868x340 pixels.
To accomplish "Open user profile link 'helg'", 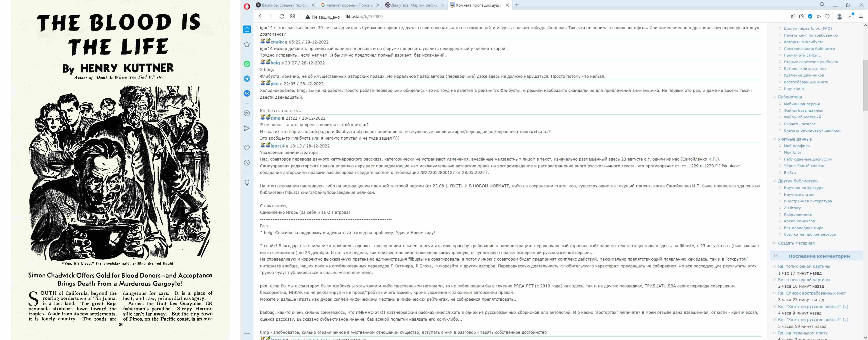I will pos(275,63).
